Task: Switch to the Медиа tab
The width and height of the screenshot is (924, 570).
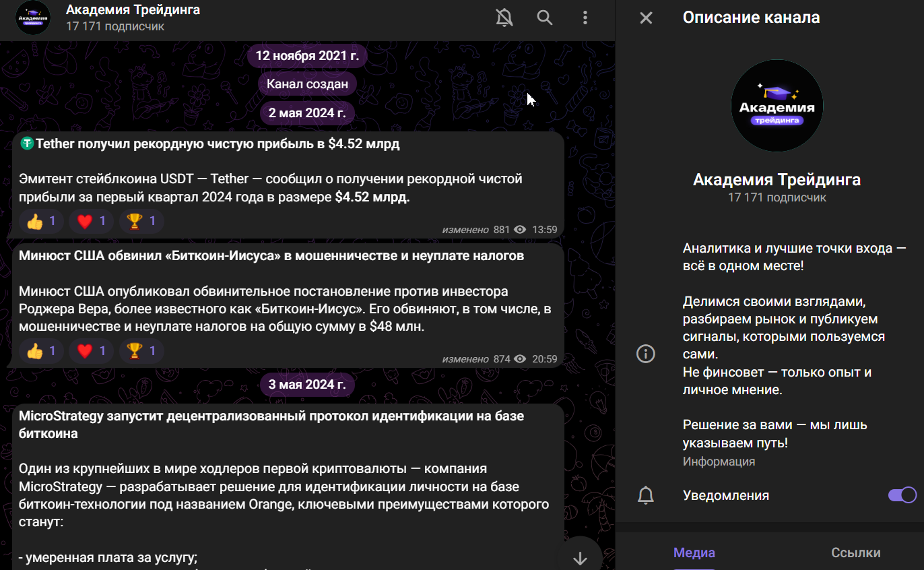Action: pyautogui.click(x=694, y=553)
